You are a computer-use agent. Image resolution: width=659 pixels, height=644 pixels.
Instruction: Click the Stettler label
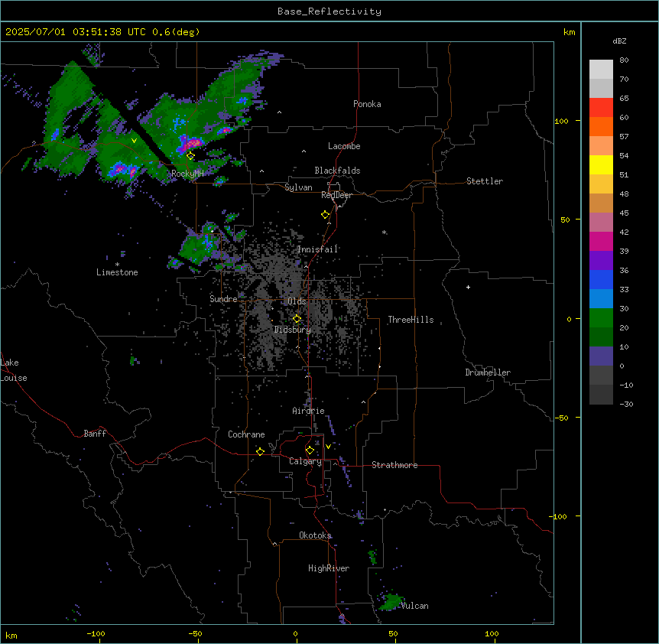pyautogui.click(x=485, y=181)
